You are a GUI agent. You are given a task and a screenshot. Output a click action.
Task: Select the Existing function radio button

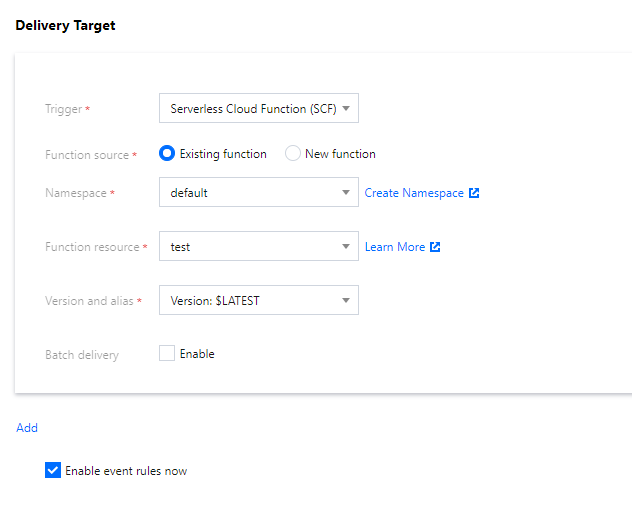[x=167, y=154]
